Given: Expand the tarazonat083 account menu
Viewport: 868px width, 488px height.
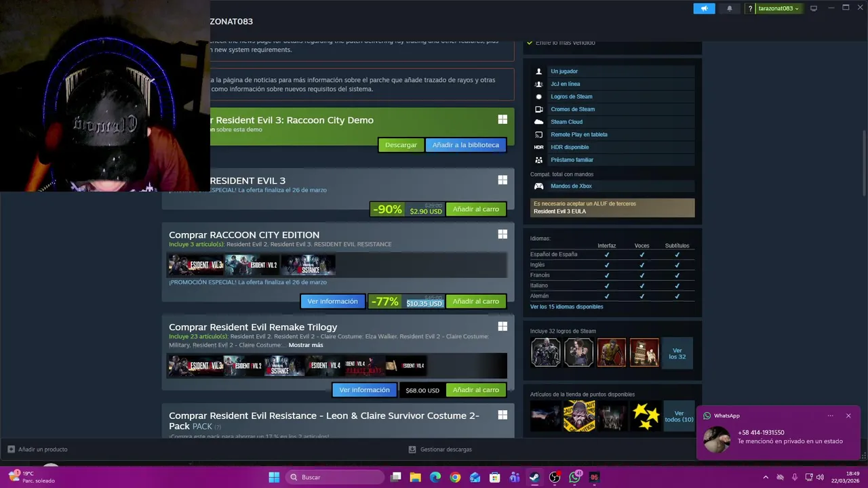Looking at the screenshot, I should (778, 8).
